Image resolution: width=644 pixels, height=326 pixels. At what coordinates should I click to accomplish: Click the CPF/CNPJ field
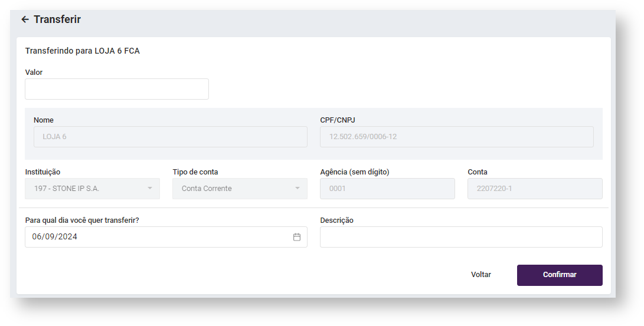(456, 137)
